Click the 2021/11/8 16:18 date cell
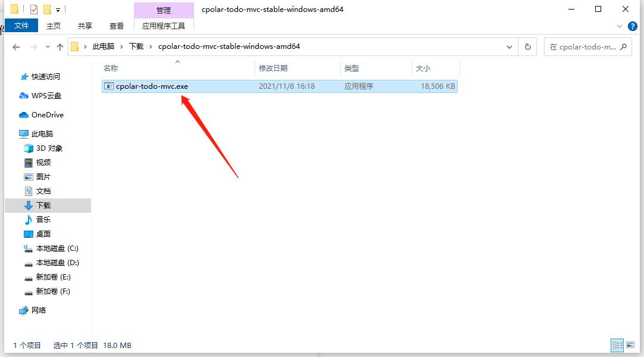 pyautogui.click(x=287, y=86)
